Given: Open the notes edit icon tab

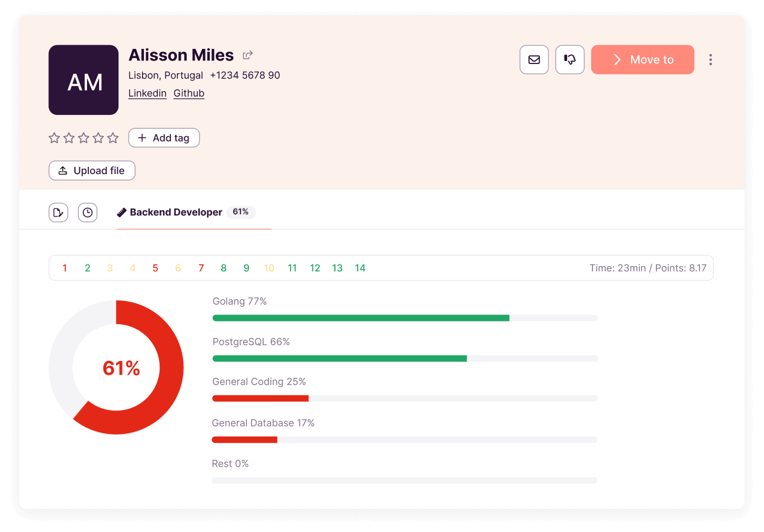Looking at the screenshot, I should (58, 213).
